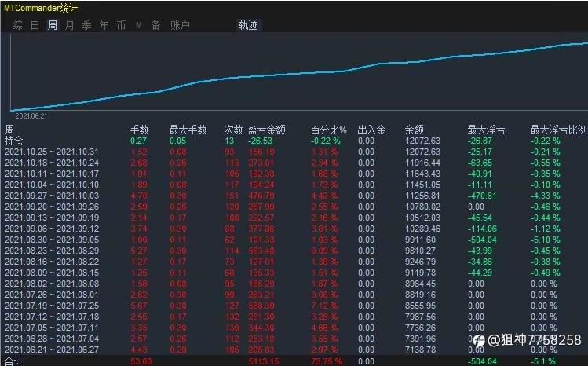Click the balance value 7138.78

pos(420,350)
